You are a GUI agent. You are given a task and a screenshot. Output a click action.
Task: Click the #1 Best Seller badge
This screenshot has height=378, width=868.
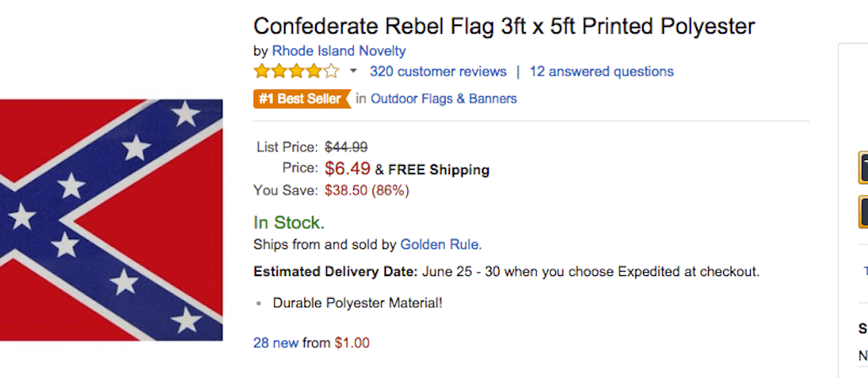click(x=301, y=98)
